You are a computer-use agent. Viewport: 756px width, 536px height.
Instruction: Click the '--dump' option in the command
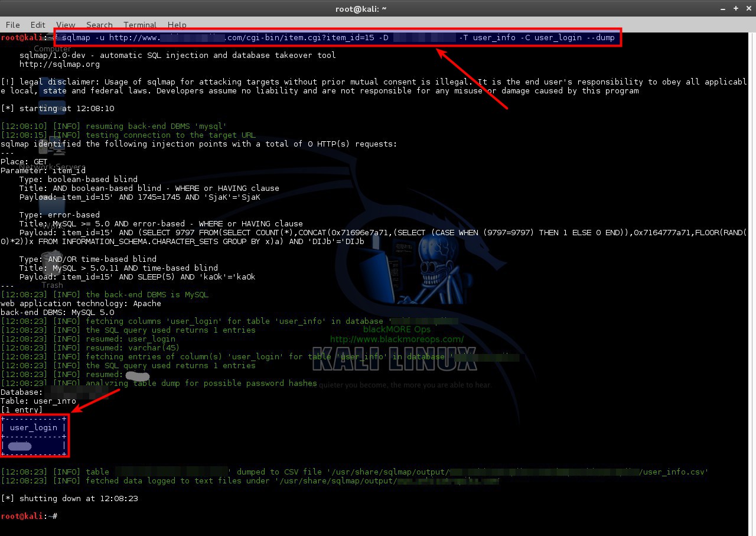[x=600, y=38]
